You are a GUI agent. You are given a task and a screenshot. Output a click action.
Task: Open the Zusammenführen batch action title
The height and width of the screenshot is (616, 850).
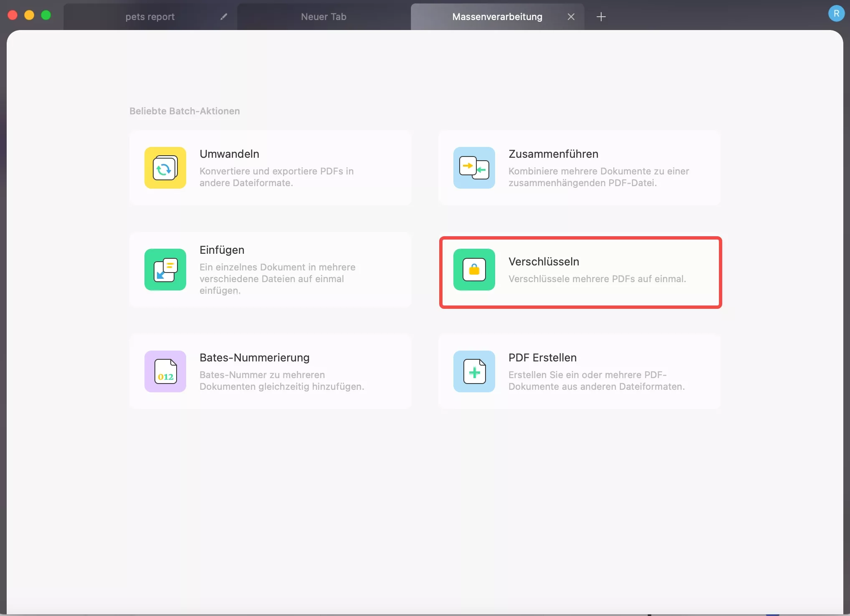click(x=553, y=154)
